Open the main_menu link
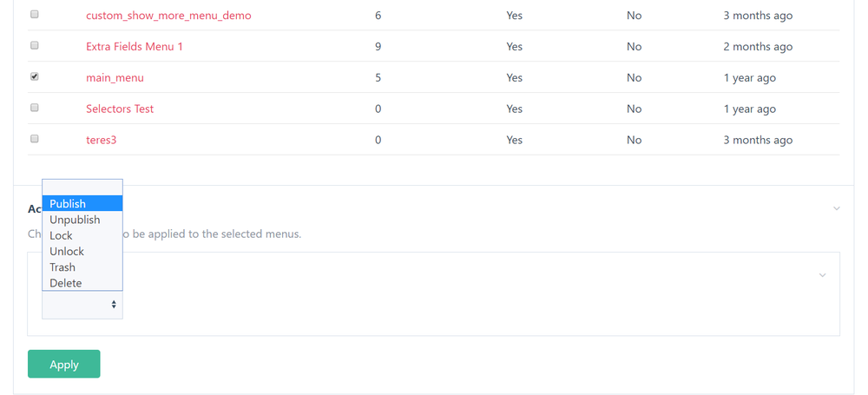868x395 pixels. [115, 77]
